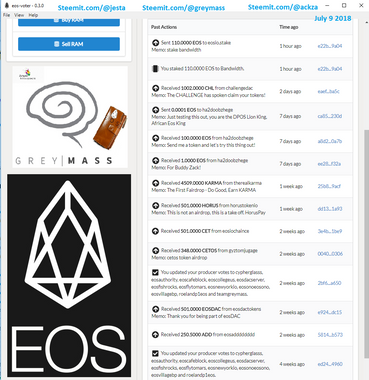Viewport: 369px width, 380px height.
Task: Open the View menu
Action: [x=19, y=15]
